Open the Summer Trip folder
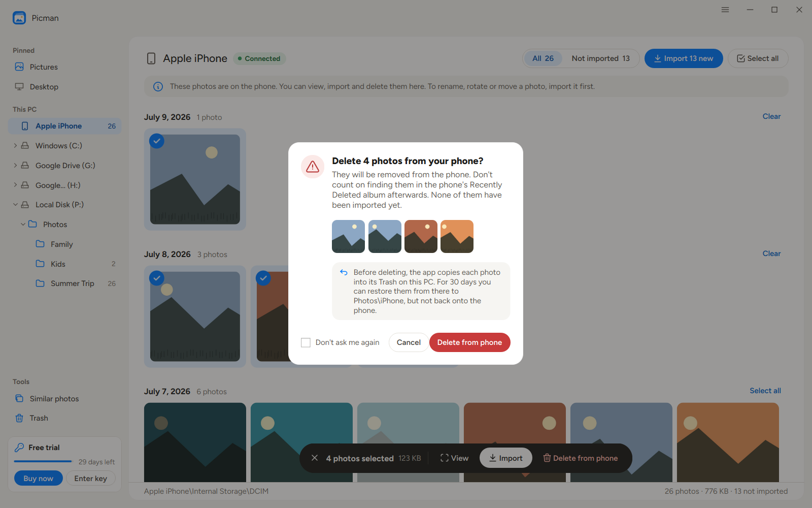Viewport: 812px width, 508px height. pos(64,283)
